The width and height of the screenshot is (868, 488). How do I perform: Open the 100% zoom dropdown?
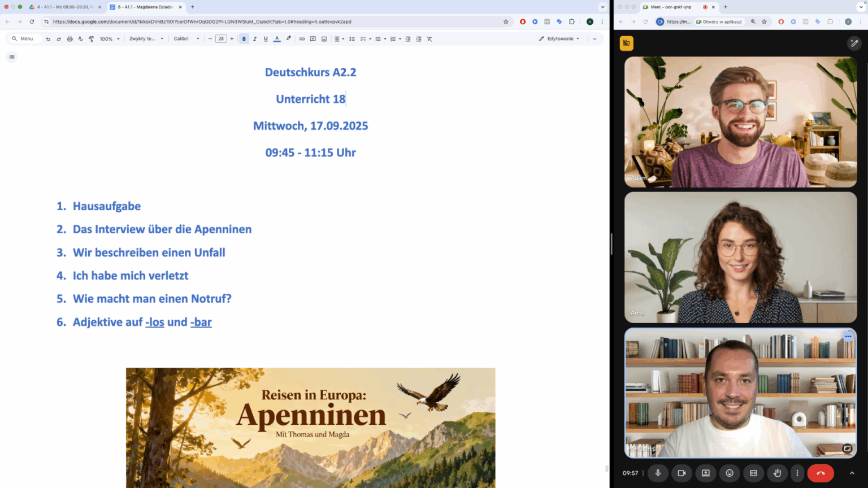[x=110, y=39]
